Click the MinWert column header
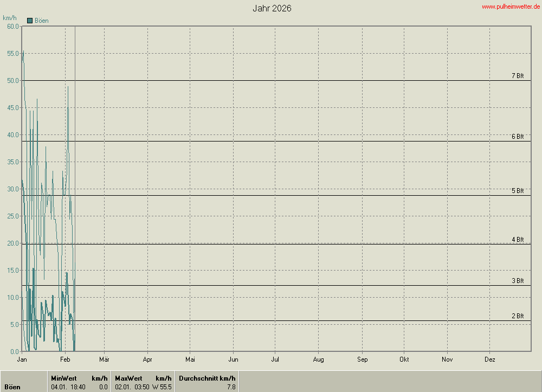This screenshot has width=542, height=392. pyautogui.click(x=63, y=378)
